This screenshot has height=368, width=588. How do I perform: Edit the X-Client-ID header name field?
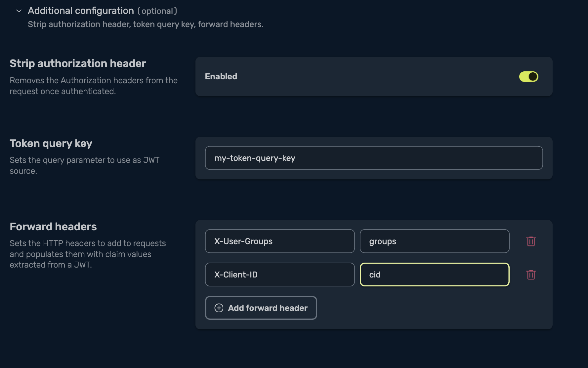[280, 275]
